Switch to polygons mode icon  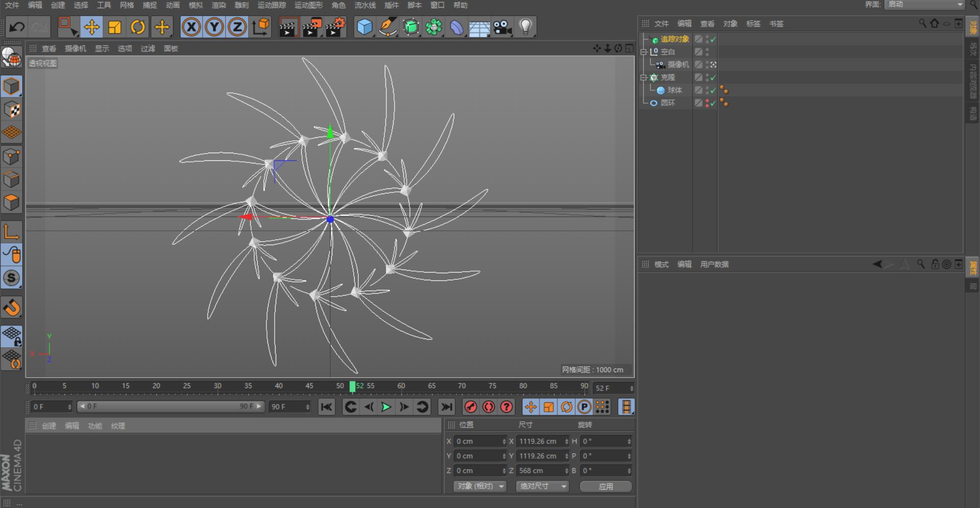coord(11,203)
